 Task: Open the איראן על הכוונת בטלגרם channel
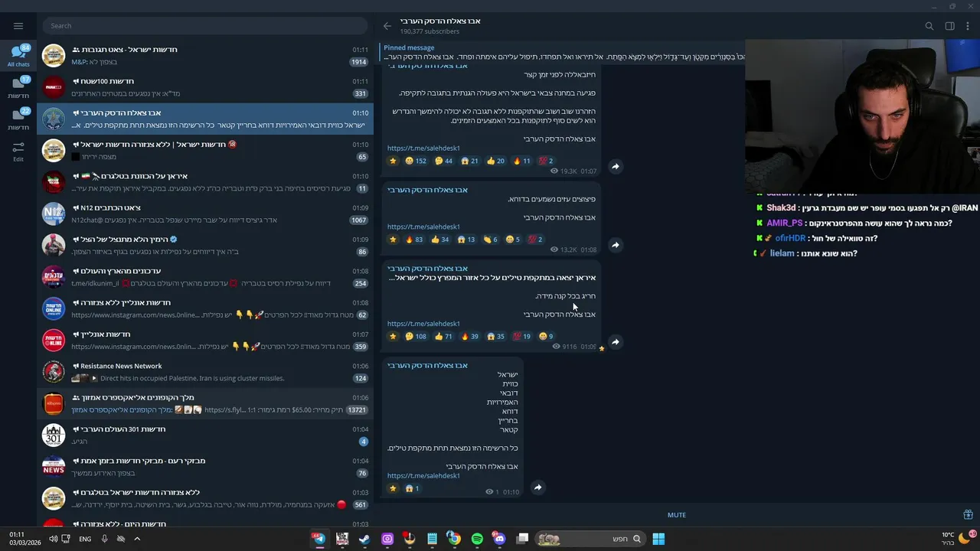(205, 182)
